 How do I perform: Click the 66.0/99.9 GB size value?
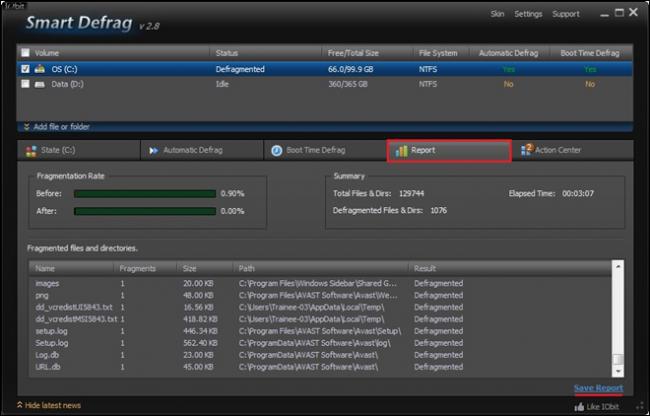point(351,69)
